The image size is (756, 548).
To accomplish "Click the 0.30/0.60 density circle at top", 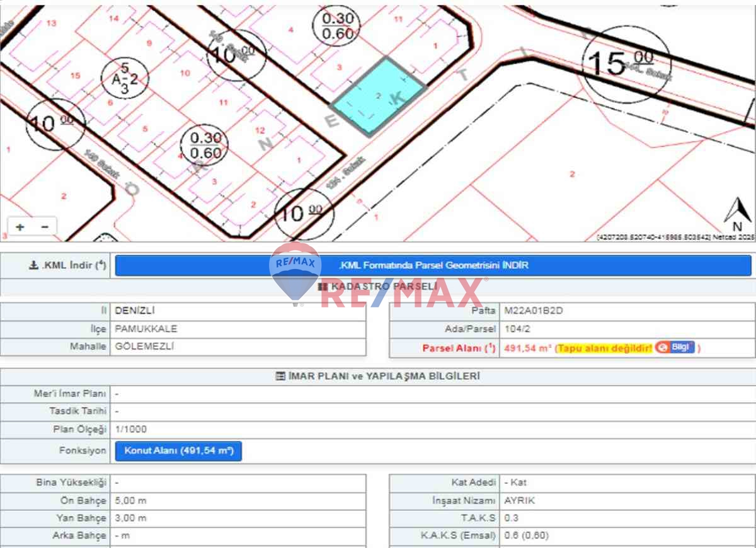I will 338,26.
